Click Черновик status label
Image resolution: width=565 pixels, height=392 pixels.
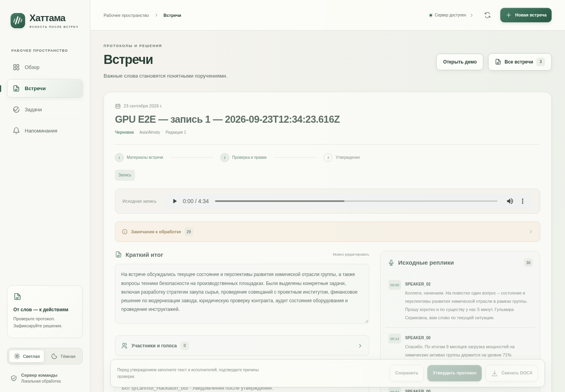124,132
